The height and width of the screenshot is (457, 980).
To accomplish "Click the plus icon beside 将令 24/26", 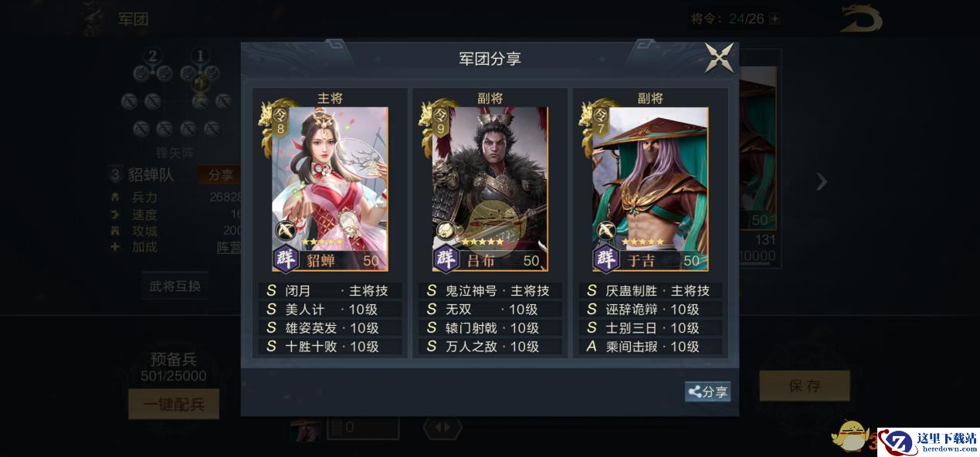I will 775,19.
